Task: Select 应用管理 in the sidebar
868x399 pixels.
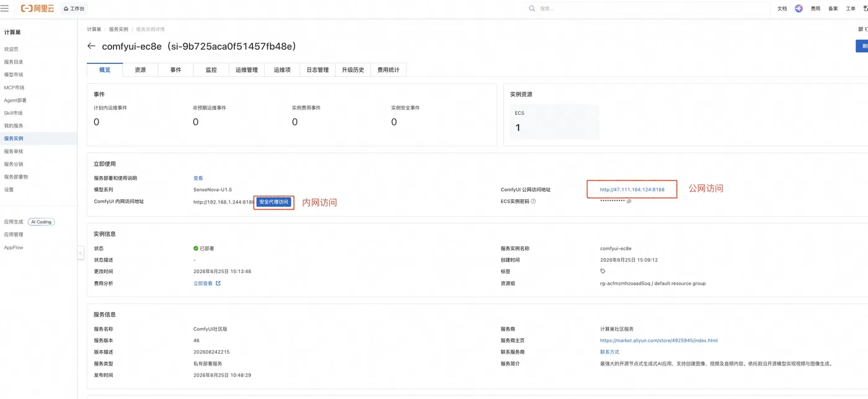Action: point(14,235)
